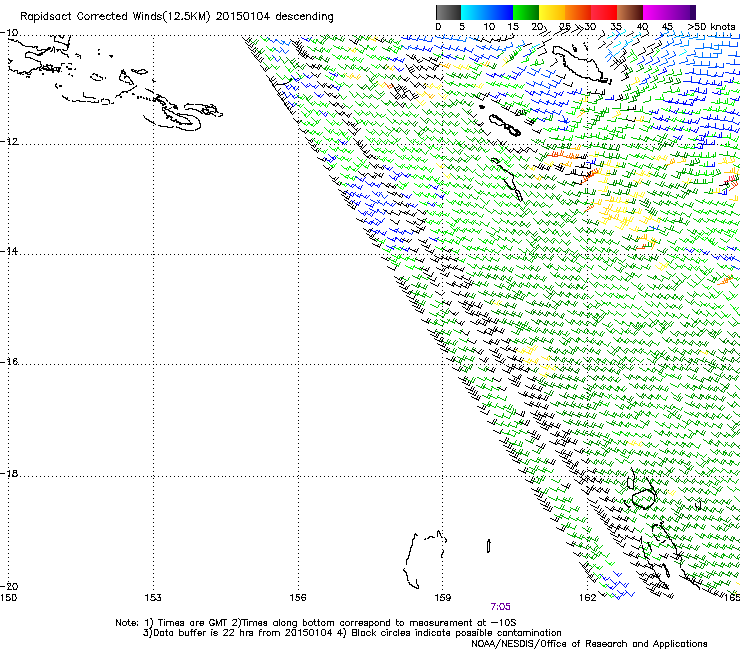This screenshot has height=650, width=740.
Task: Click the 'Times are GMT' note line
Action: click(316, 623)
